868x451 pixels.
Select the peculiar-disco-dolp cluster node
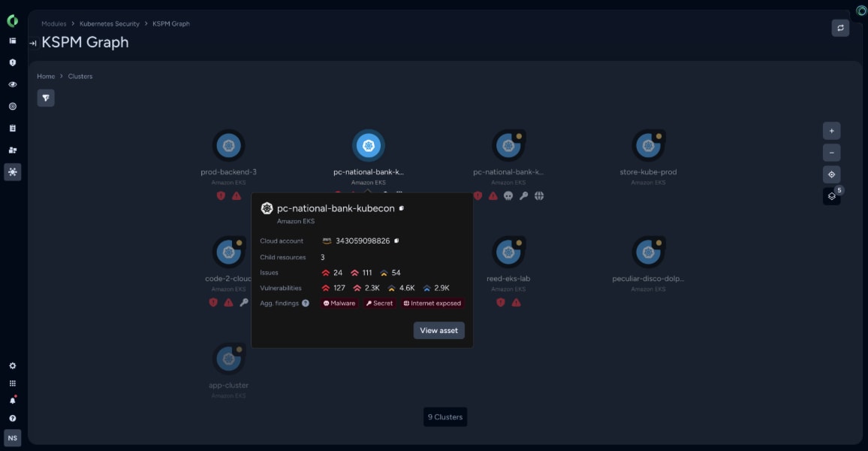648,253
